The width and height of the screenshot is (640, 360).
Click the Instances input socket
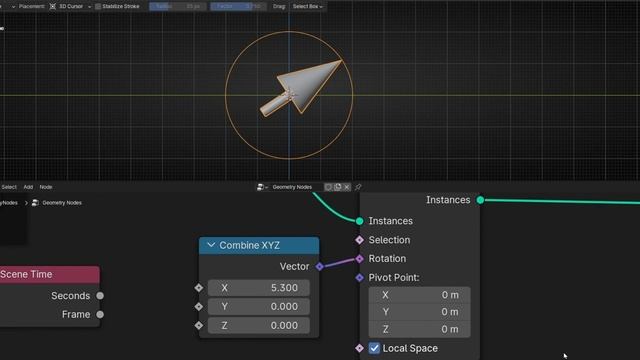click(x=359, y=221)
